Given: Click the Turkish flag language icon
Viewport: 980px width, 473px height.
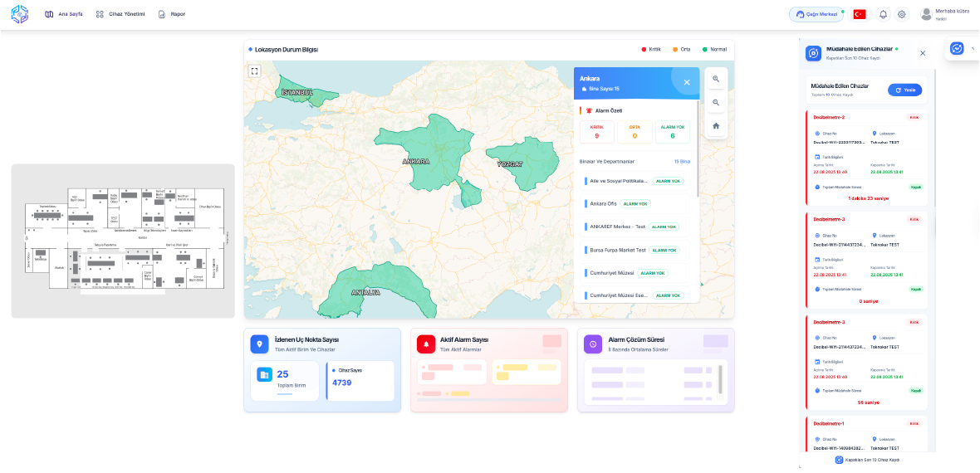Looking at the screenshot, I should click(x=860, y=14).
